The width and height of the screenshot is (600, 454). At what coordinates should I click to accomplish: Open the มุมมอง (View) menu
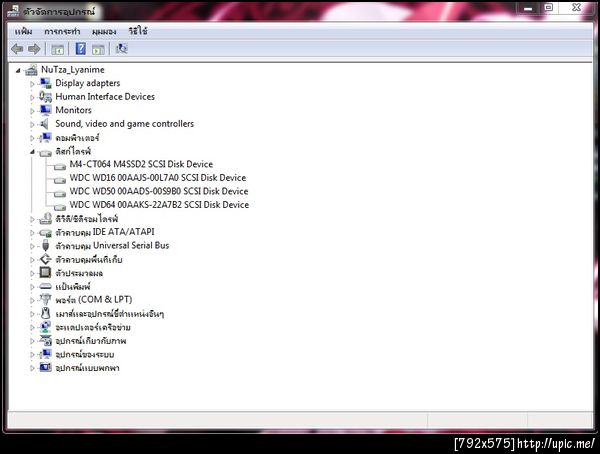pyautogui.click(x=104, y=31)
